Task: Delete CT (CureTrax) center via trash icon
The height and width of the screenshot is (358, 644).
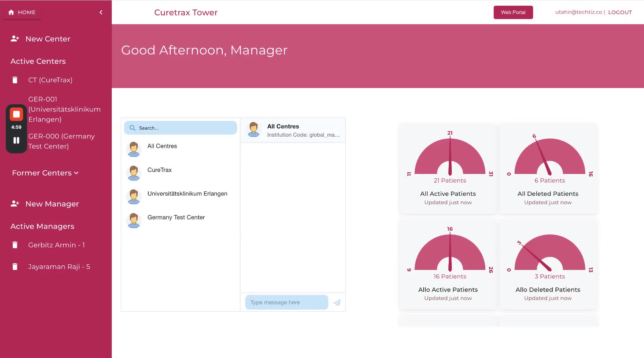Action: coord(15,80)
